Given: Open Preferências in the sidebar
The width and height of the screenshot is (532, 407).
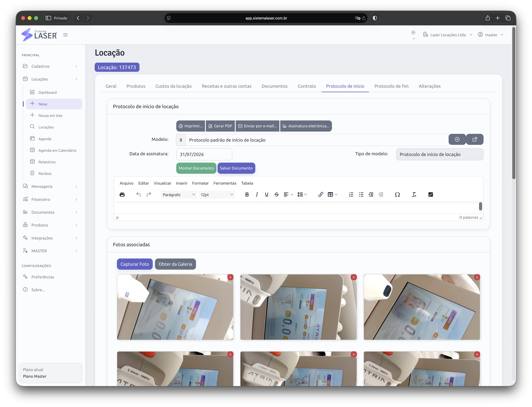Looking at the screenshot, I should [51, 277].
